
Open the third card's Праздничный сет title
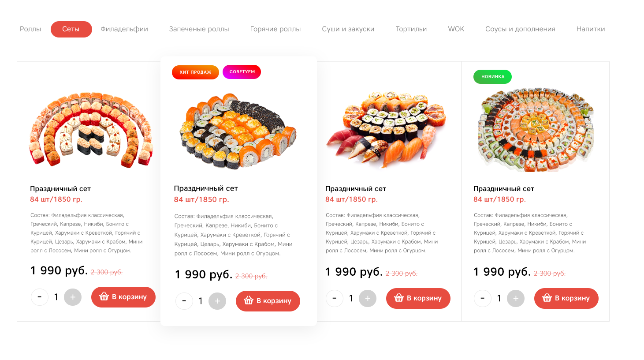356,189
